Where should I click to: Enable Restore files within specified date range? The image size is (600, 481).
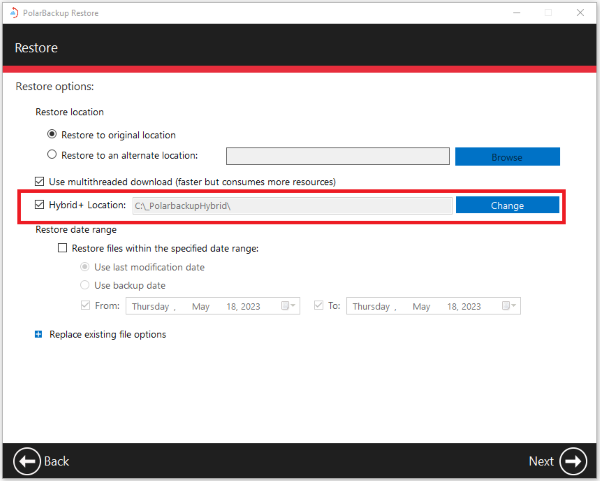[x=64, y=248]
